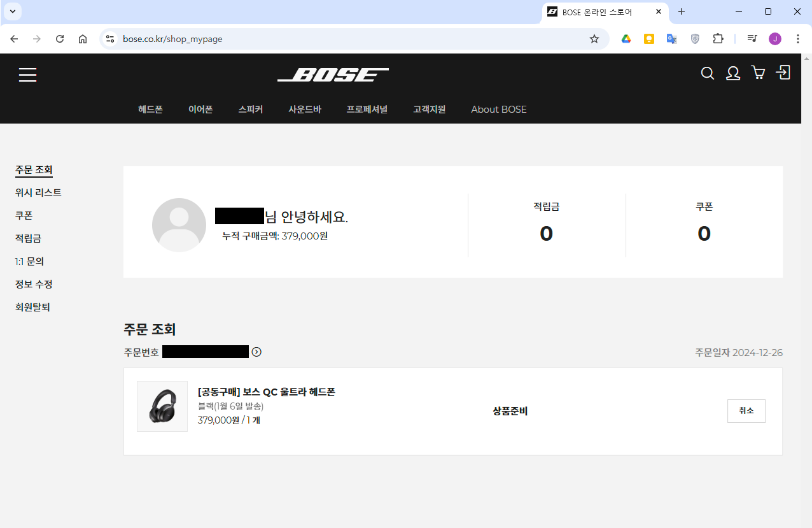Expand the tab search dropdown arrow

pyautogui.click(x=12, y=11)
